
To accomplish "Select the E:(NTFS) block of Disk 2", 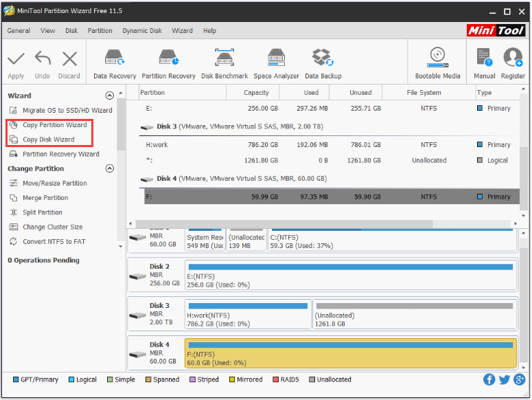I will pyautogui.click(x=351, y=275).
